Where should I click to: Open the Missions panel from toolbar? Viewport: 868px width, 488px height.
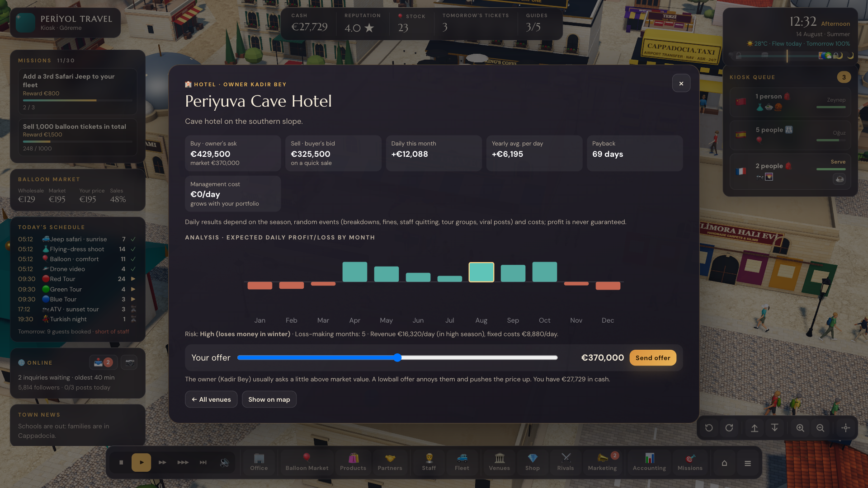[x=690, y=462]
